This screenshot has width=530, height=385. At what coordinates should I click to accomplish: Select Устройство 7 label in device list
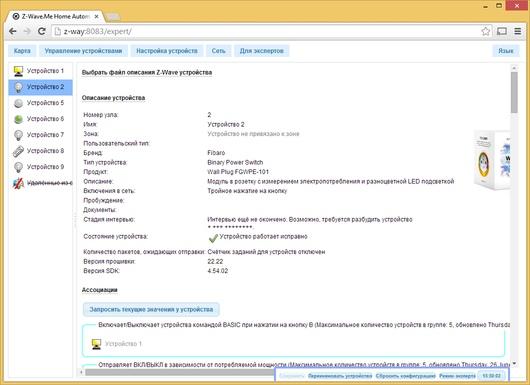coord(45,135)
